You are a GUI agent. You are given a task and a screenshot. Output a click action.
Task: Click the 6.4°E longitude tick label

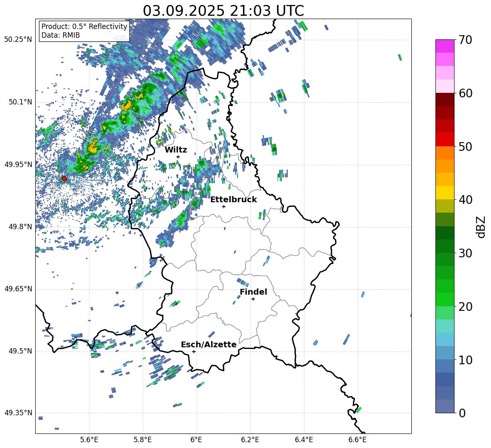pyautogui.click(x=304, y=440)
